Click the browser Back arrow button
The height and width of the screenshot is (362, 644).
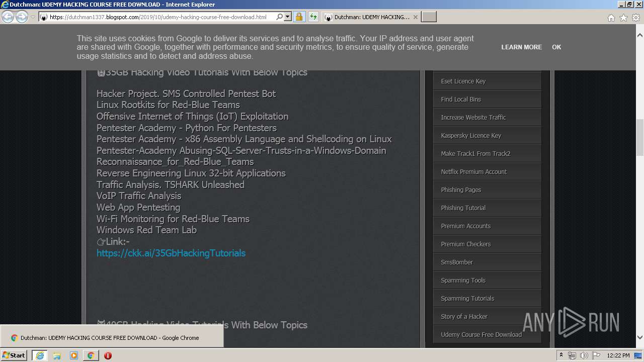pyautogui.click(x=8, y=17)
